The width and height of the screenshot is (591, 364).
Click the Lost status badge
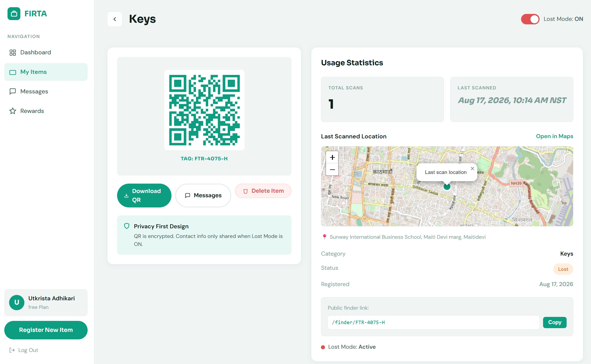563,269
